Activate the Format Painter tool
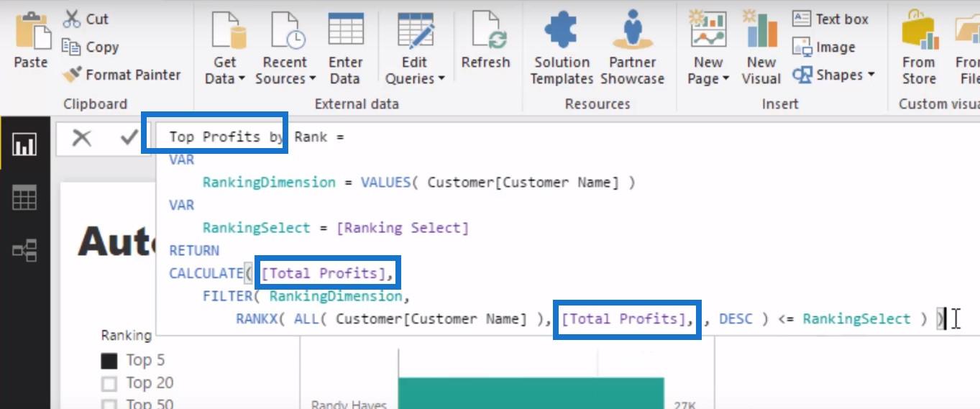Image resolution: width=980 pixels, height=409 pixels. (122, 74)
